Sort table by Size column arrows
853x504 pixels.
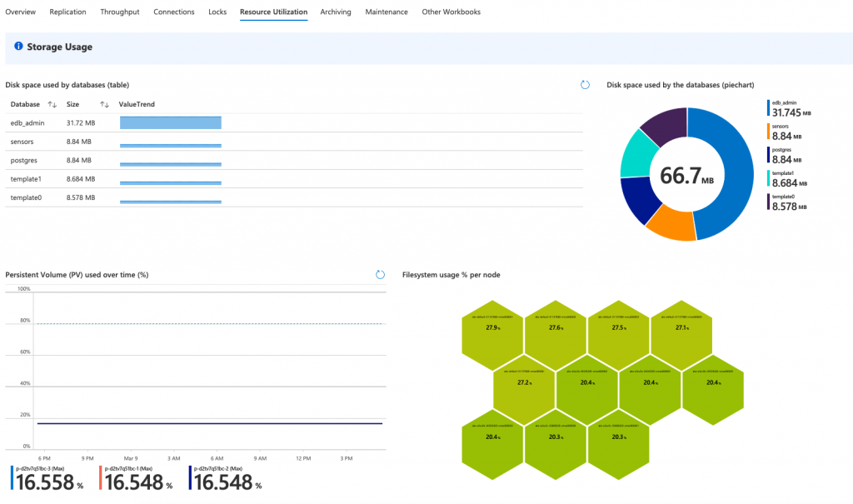coord(105,104)
